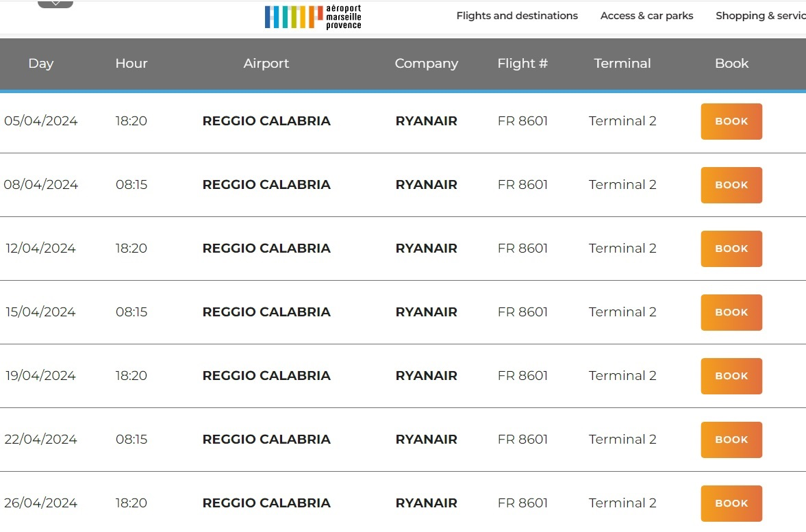Book the 15/04/2024 Ryanair flight

click(x=731, y=312)
